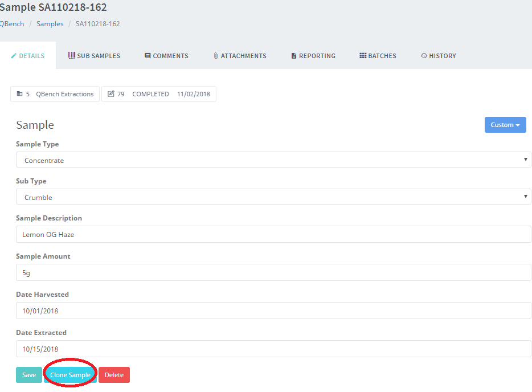Navigate to Samples breadcrumb link
Image resolution: width=532 pixels, height=392 pixels.
pyautogui.click(x=50, y=24)
